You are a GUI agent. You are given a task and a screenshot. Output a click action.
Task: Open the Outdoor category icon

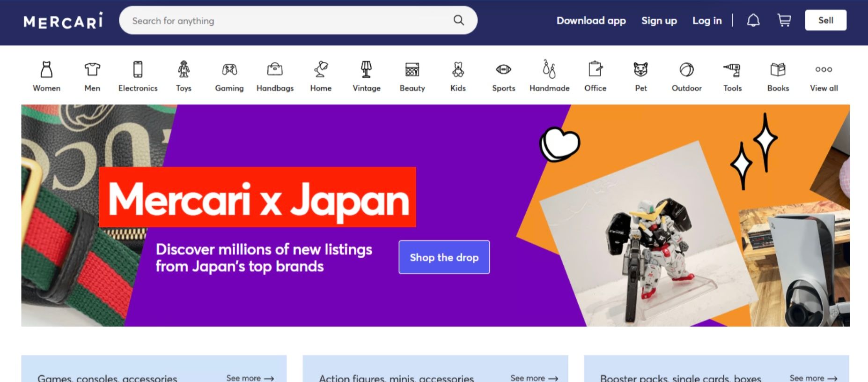[686, 69]
